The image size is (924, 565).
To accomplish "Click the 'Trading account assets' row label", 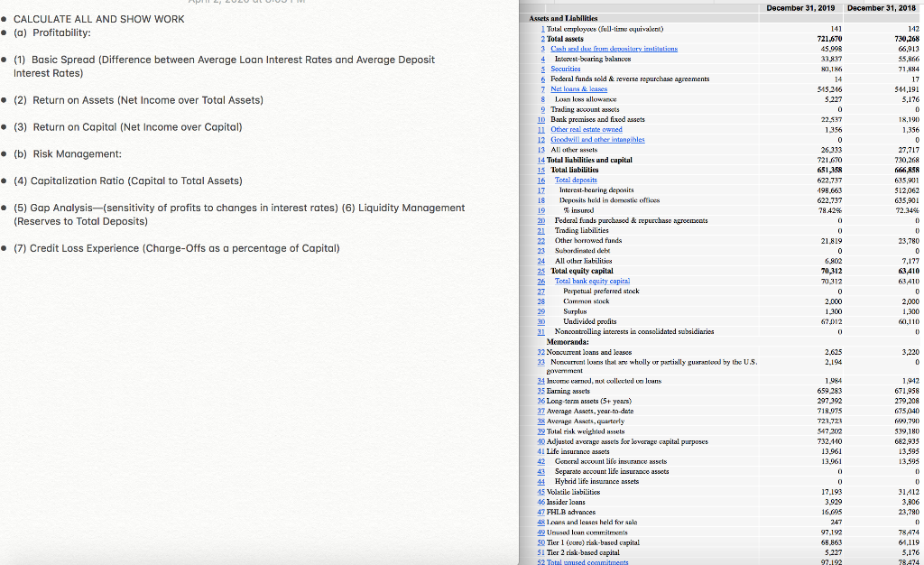I will coord(585,109).
